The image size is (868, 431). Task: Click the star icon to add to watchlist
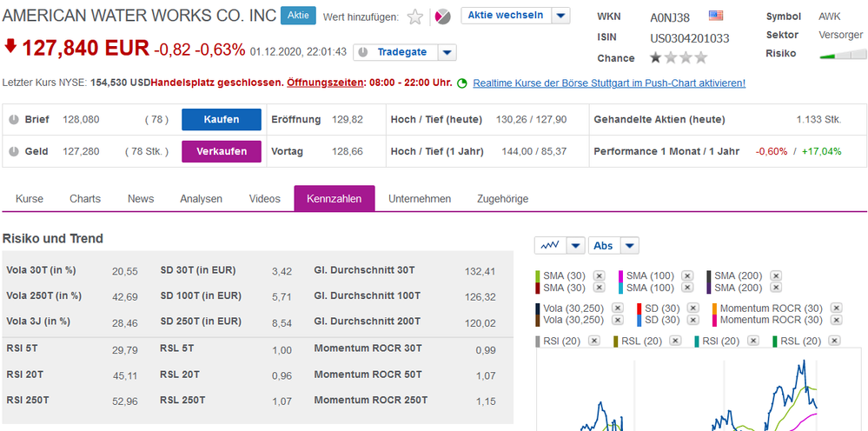click(x=415, y=17)
